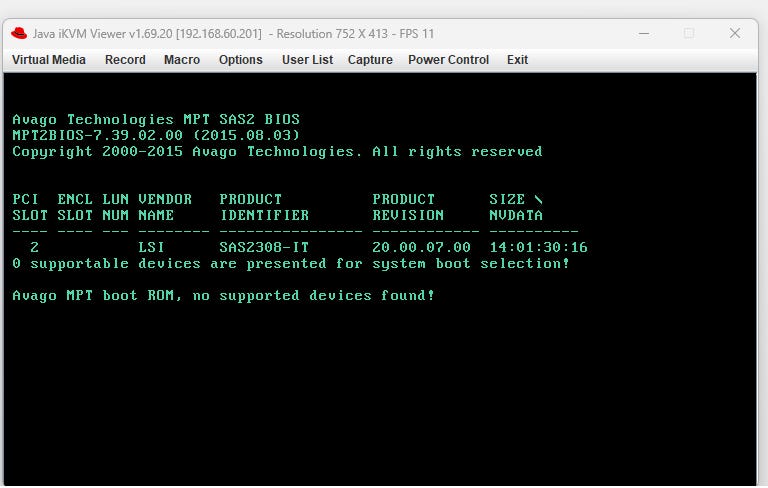Image resolution: width=768 pixels, height=488 pixels.
Task: Click the 'MPT2BIOS-7.39.02.00 (2015.08.03)' version line
Action: click(x=156, y=135)
